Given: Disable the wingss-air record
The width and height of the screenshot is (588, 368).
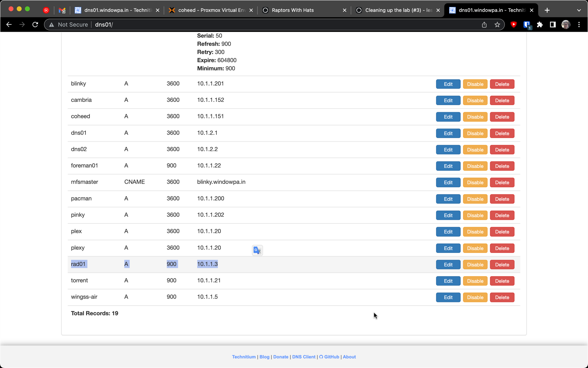Looking at the screenshot, I should (475, 297).
